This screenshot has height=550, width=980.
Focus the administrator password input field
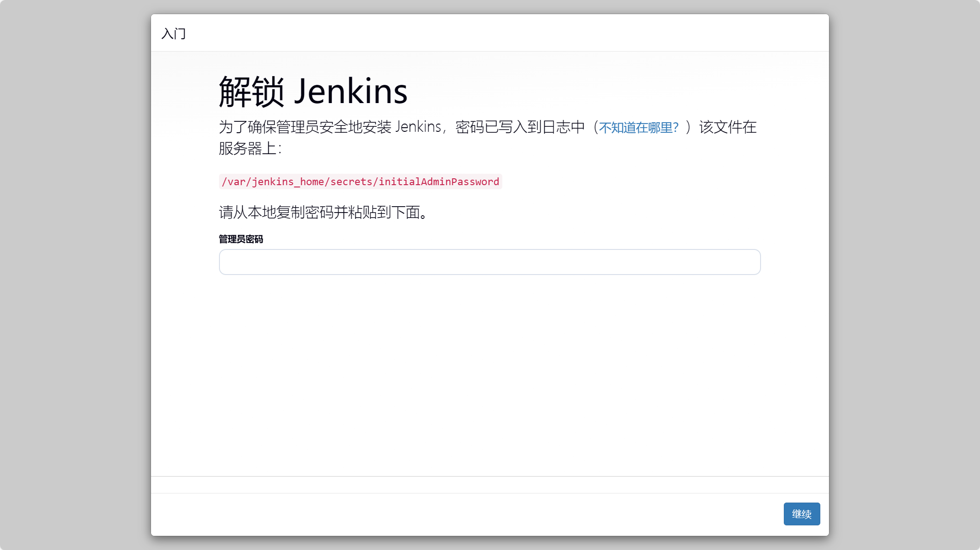point(490,262)
